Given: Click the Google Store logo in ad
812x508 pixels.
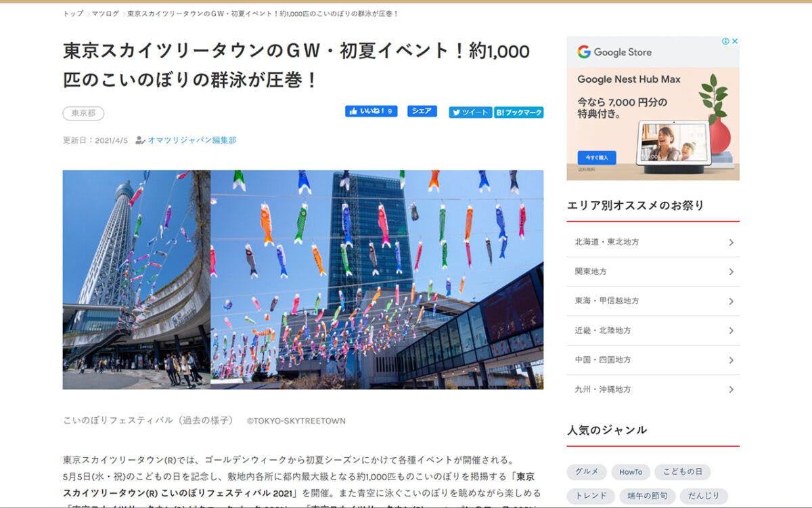Looking at the screenshot, I should tap(614, 52).
